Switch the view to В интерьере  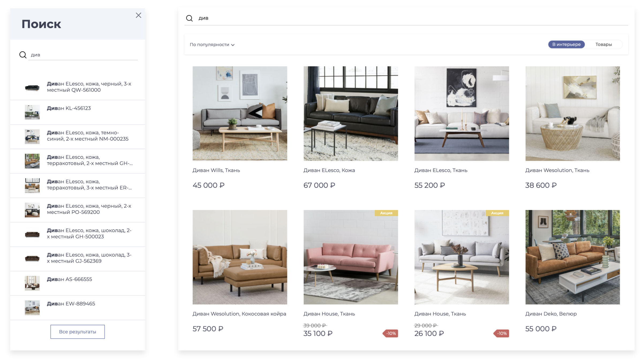(566, 44)
